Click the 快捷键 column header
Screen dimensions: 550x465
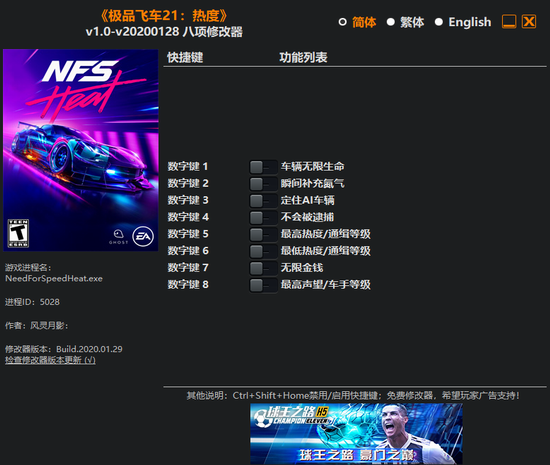pyautogui.click(x=185, y=58)
